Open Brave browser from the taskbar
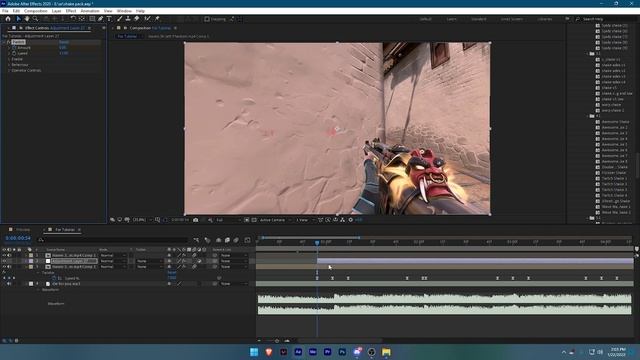Image resolution: width=640 pixels, height=360 pixels. pos(269,352)
